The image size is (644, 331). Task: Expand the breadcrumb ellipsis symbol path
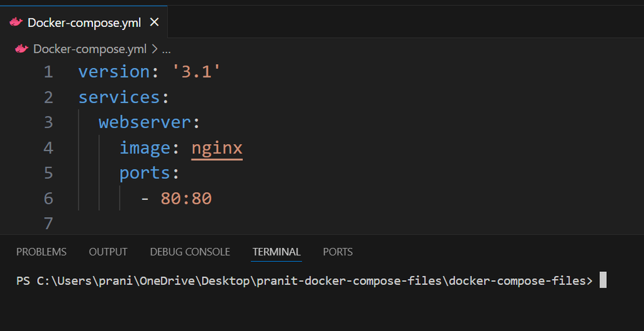pyautogui.click(x=167, y=48)
